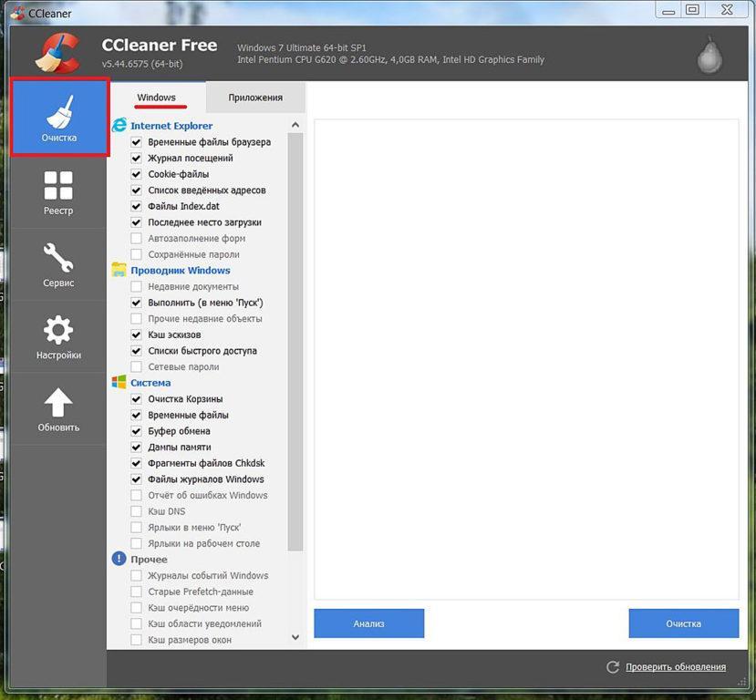Image resolution: width=756 pixels, height=700 pixels.
Task: Select the Internet Explorer group heading
Action: (171, 126)
